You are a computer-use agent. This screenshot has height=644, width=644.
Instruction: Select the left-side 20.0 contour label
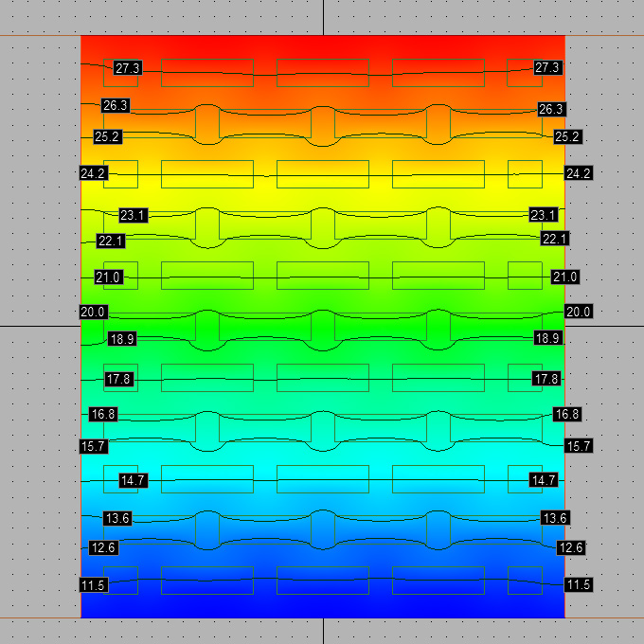click(x=94, y=313)
